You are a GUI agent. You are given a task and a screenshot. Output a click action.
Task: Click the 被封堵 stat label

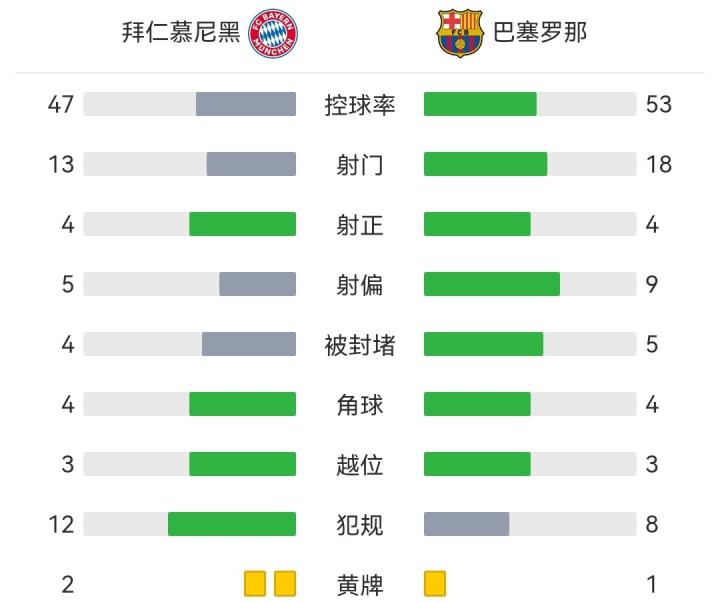[x=360, y=345]
